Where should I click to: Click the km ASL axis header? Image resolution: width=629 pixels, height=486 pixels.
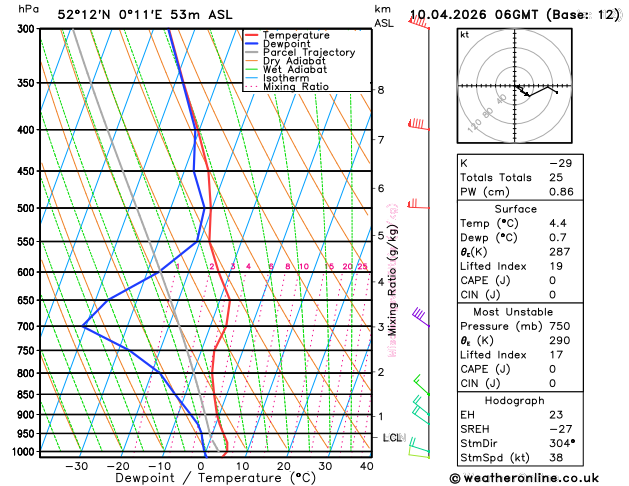[x=384, y=16]
